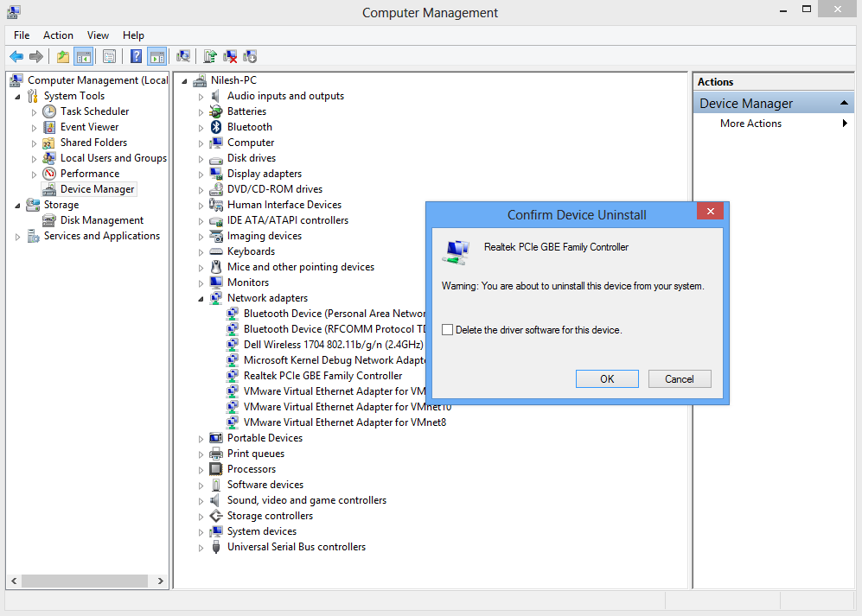Expand Sound, video and game controllers
This screenshot has width=862, height=616.
[x=201, y=501]
